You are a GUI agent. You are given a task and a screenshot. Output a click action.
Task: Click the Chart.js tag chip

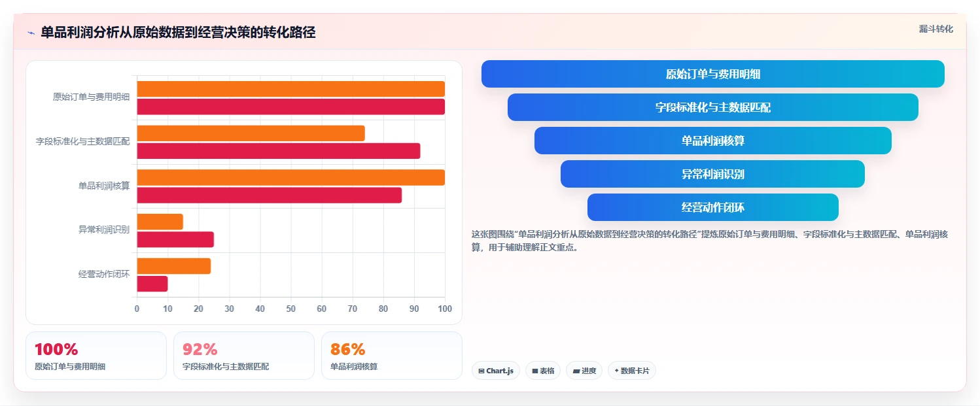click(x=496, y=371)
